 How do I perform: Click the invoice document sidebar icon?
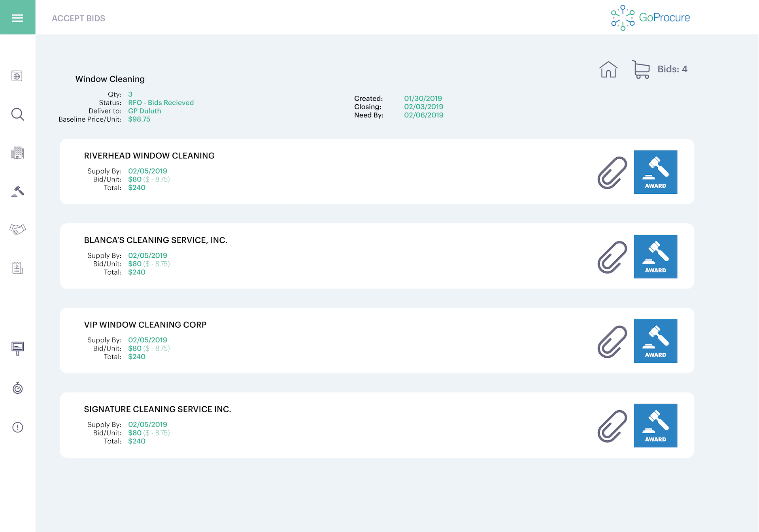click(x=17, y=268)
